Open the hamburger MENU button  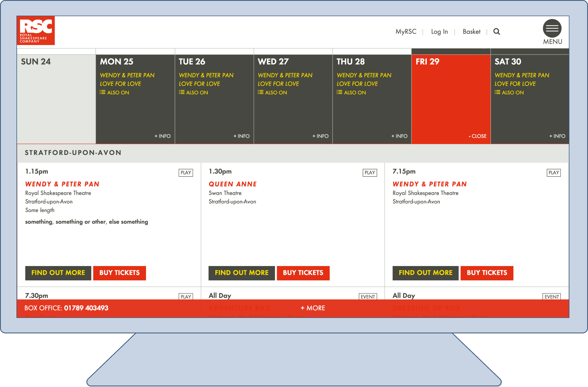[x=552, y=32]
